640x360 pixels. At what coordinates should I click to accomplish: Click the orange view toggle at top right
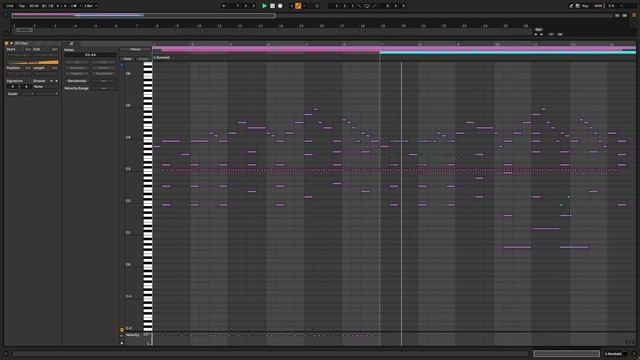pos(634,15)
